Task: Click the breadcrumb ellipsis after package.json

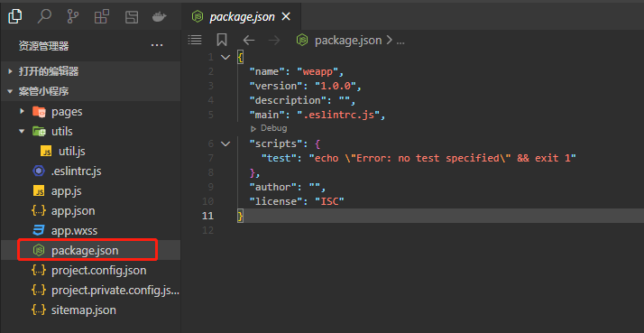Action: (400, 42)
